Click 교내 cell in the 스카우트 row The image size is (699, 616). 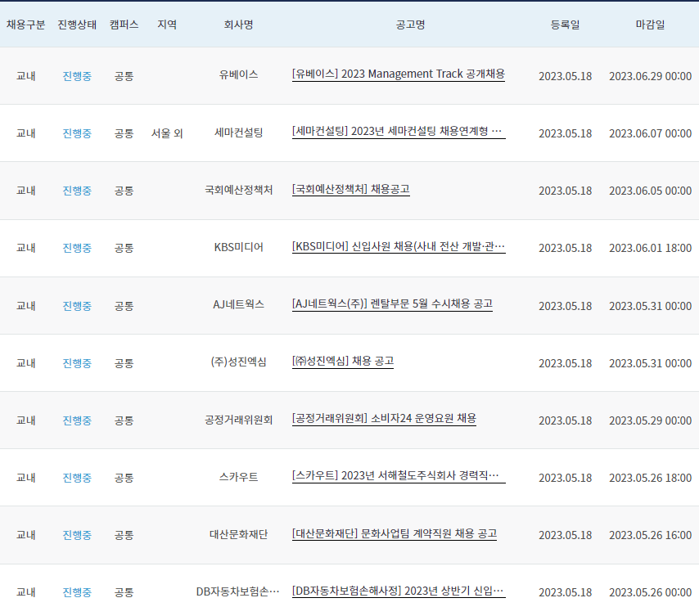coord(26,478)
